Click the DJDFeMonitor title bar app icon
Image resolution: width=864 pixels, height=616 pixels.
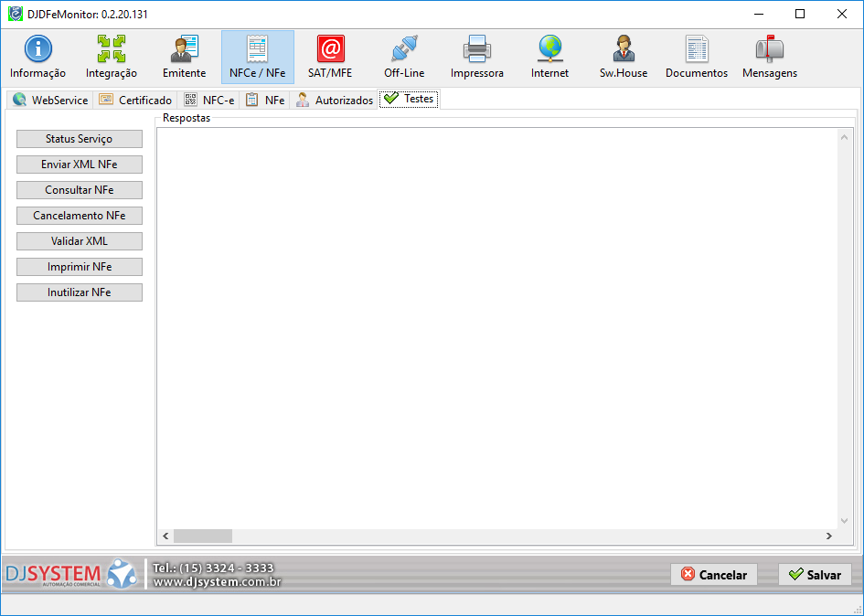click(x=16, y=14)
